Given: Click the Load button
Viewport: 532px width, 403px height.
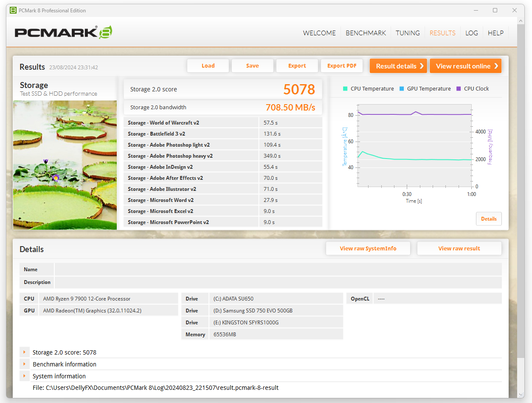Looking at the screenshot, I should (x=208, y=66).
